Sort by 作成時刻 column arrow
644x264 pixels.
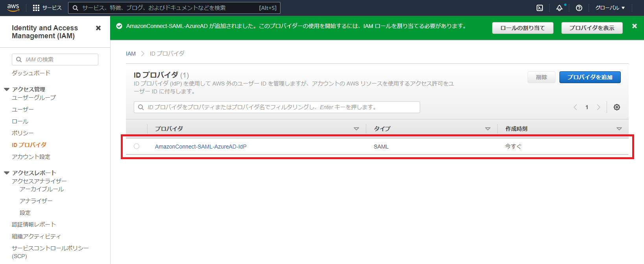click(x=619, y=129)
